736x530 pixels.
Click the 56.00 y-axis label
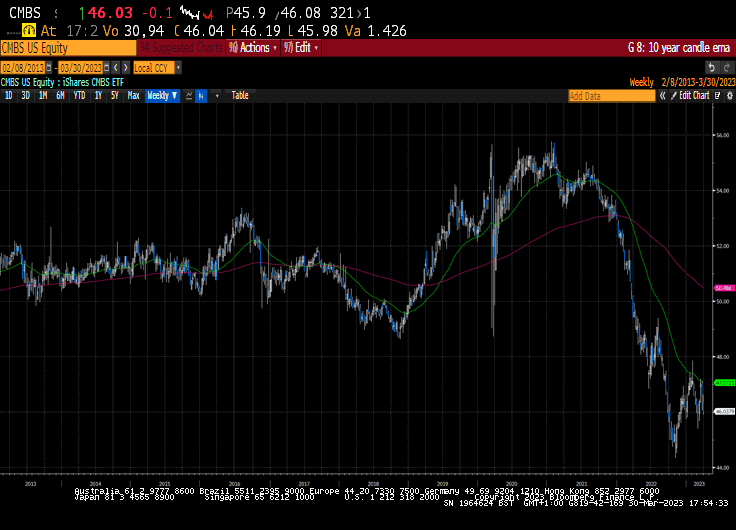coord(722,135)
